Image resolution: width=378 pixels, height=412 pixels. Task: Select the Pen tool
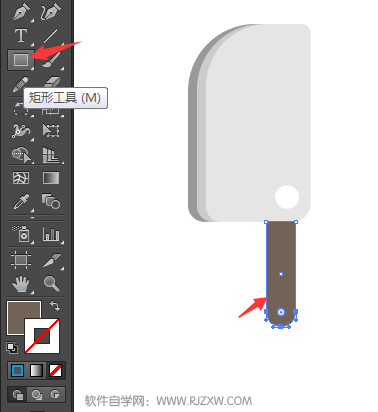[21, 12]
